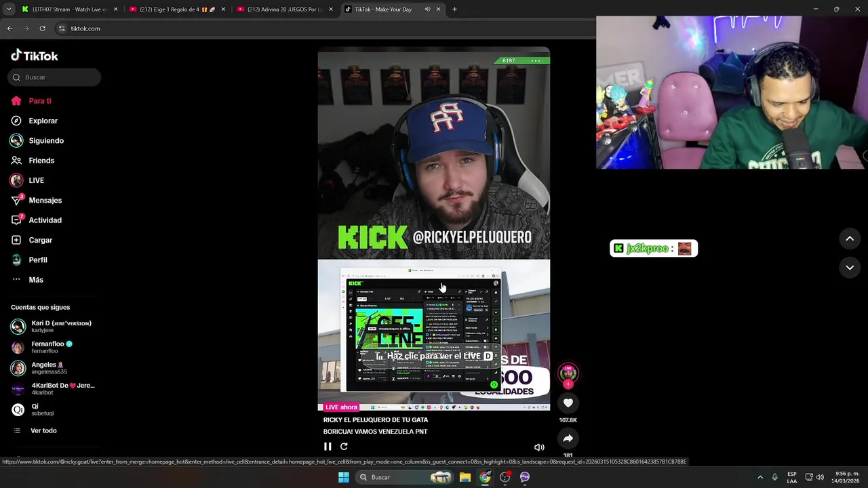Open File Explorer from the taskbar

(465, 477)
